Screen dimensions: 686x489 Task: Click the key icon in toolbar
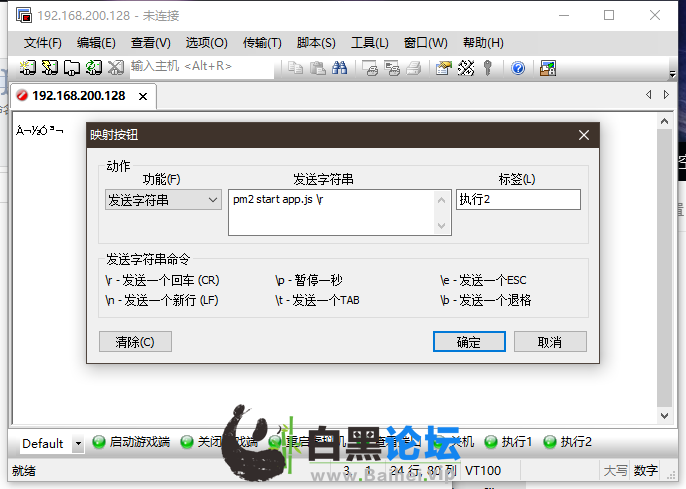(x=488, y=68)
